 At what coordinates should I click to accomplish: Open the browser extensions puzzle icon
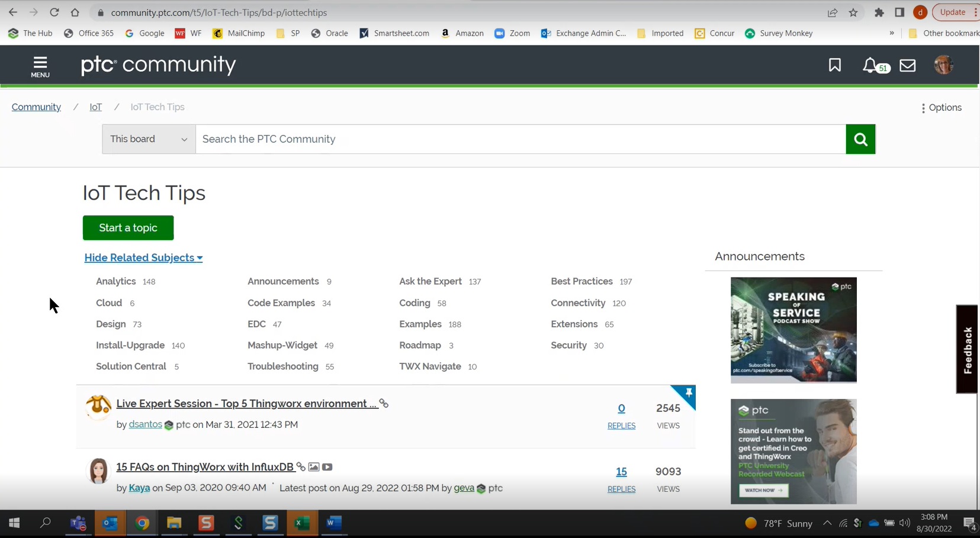pyautogui.click(x=879, y=12)
